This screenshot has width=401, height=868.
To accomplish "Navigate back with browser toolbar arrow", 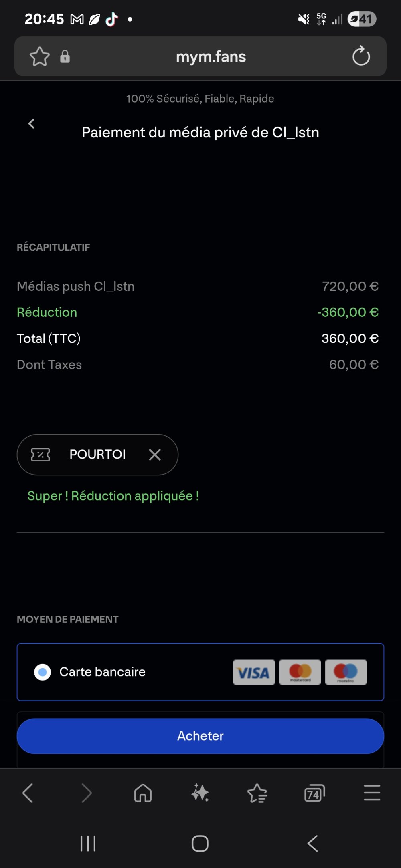I will 28,793.
